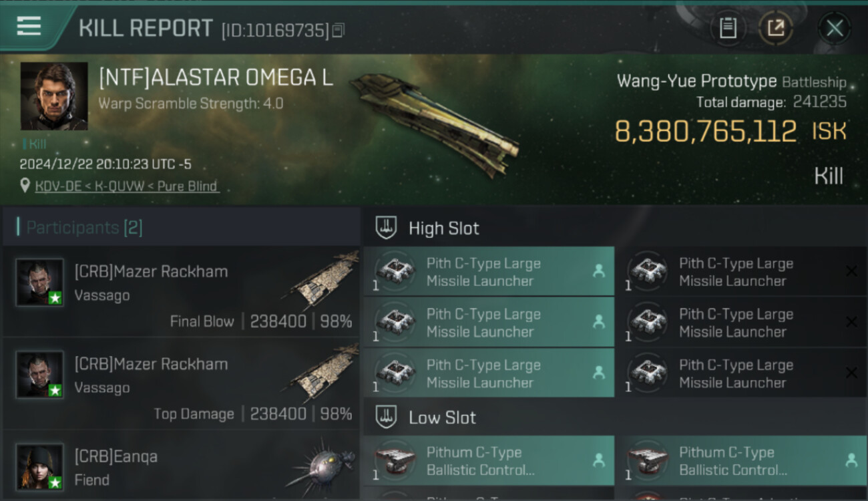
Task: Copy the kill report ID
Action: tap(339, 30)
